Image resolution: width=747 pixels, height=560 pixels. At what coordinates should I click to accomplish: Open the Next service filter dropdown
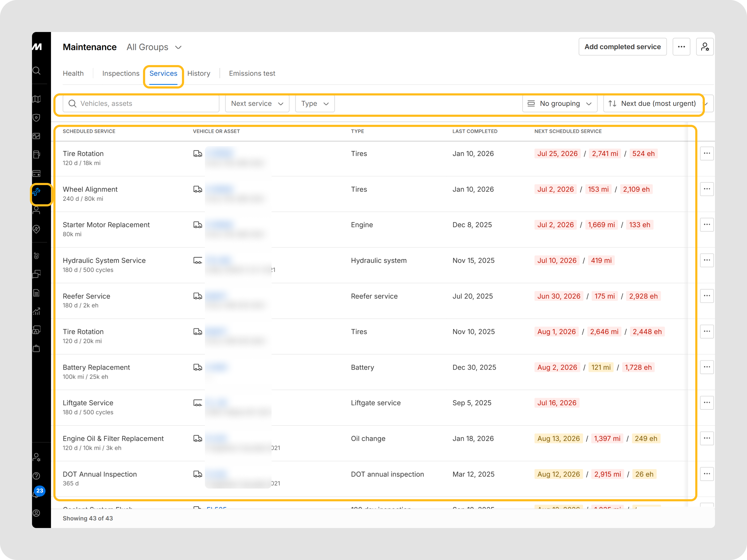(x=257, y=104)
